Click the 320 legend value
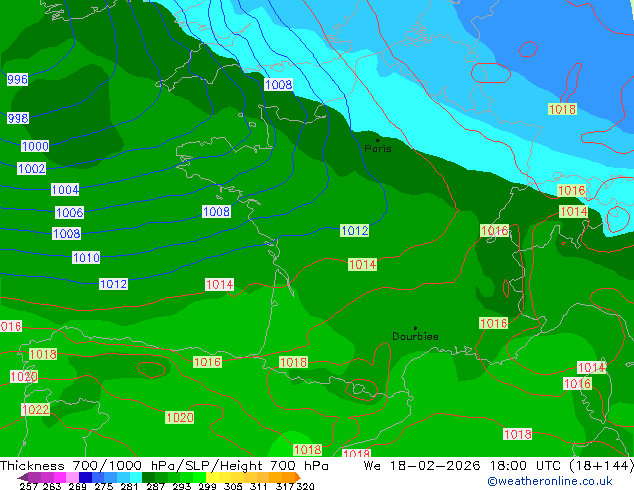The height and width of the screenshot is (490, 634). [305, 486]
